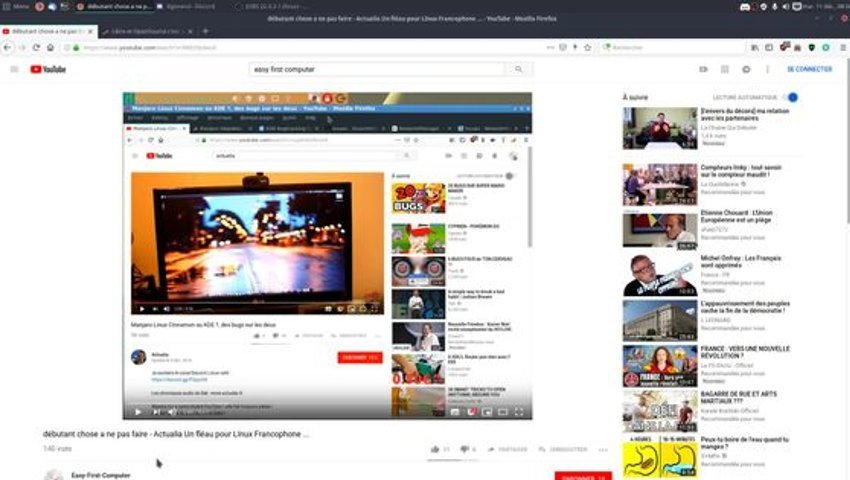
Task: Click the main video title text
Action: [176, 434]
